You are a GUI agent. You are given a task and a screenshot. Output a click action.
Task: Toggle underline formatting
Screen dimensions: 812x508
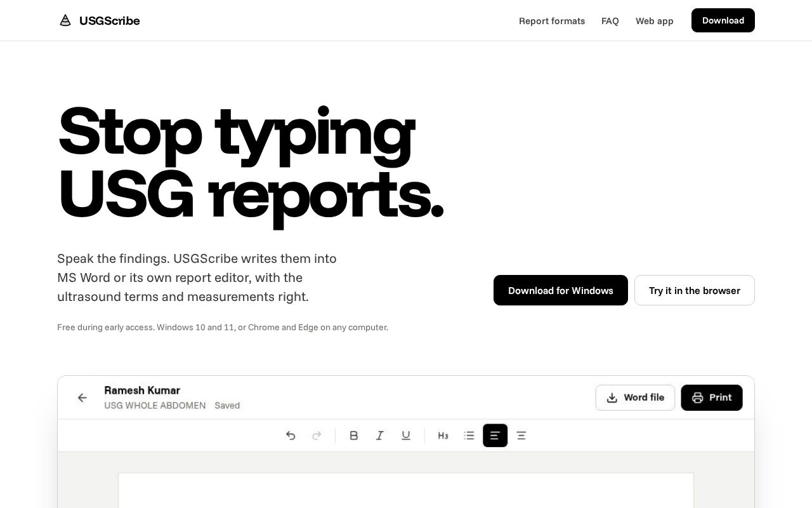[406, 436]
